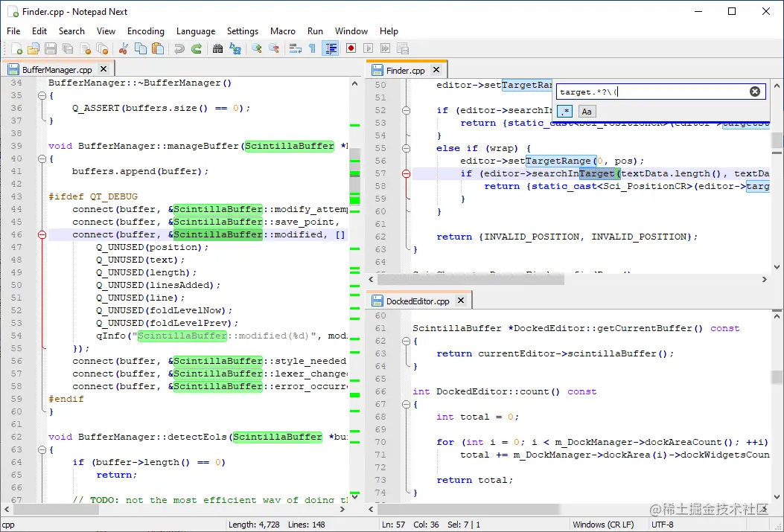784x532 pixels.
Task: Open the Replace tool icon
Action: tap(235, 48)
